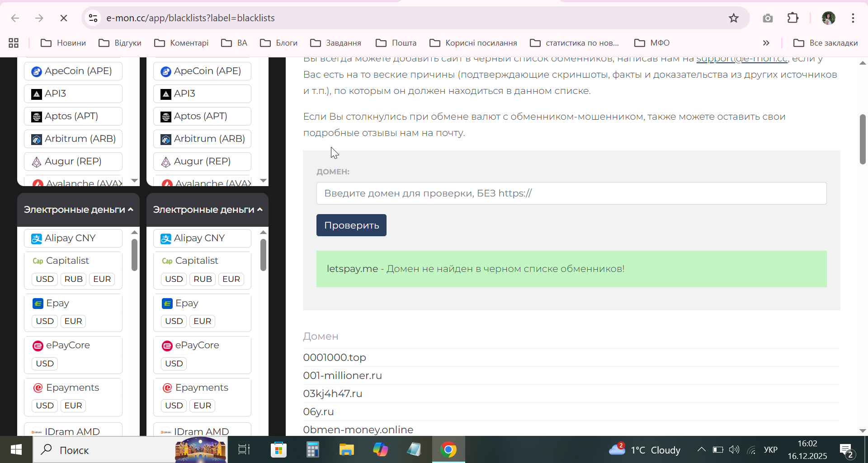Screen dimensions: 868x463
Task: Click the domain check input field
Action: [571, 193]
